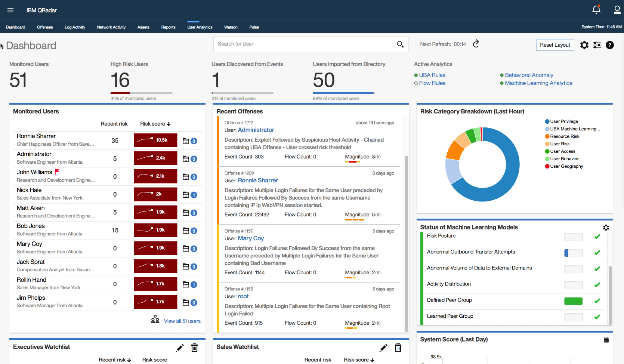Open dashboard settings via the gear icon
The height and width of the screenshot is (364, 624).
(x=584, y=45)
